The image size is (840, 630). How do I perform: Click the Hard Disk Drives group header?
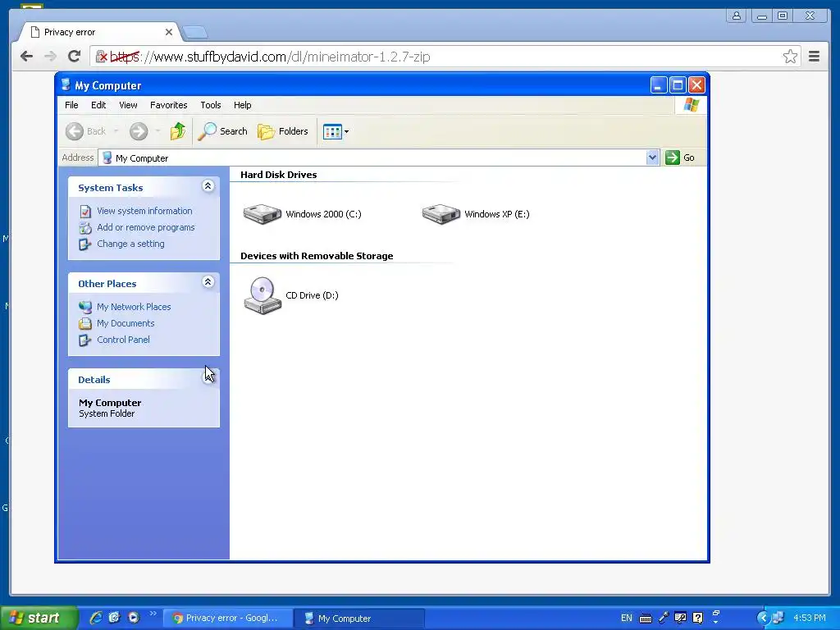click(279, 175)
